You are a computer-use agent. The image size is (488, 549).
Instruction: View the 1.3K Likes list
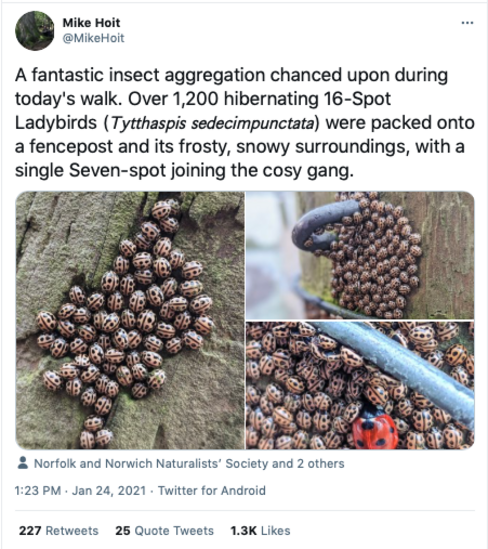click(260, 530)
